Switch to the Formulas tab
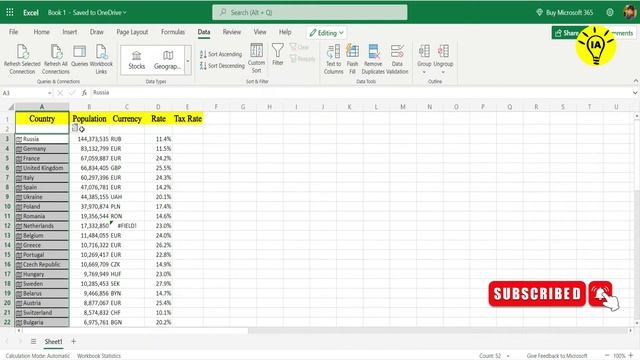The image size is (640, 360). click(173, 32)
